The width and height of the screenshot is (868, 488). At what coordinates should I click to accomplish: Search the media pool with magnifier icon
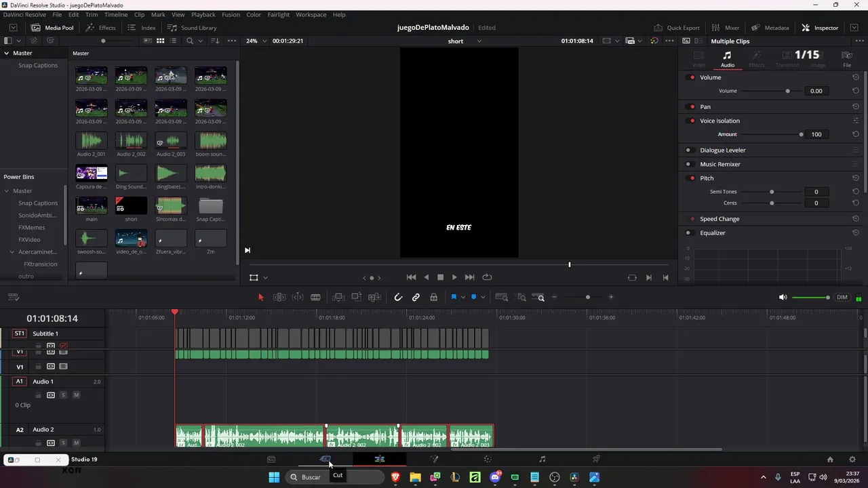click(x=190, y=41)
